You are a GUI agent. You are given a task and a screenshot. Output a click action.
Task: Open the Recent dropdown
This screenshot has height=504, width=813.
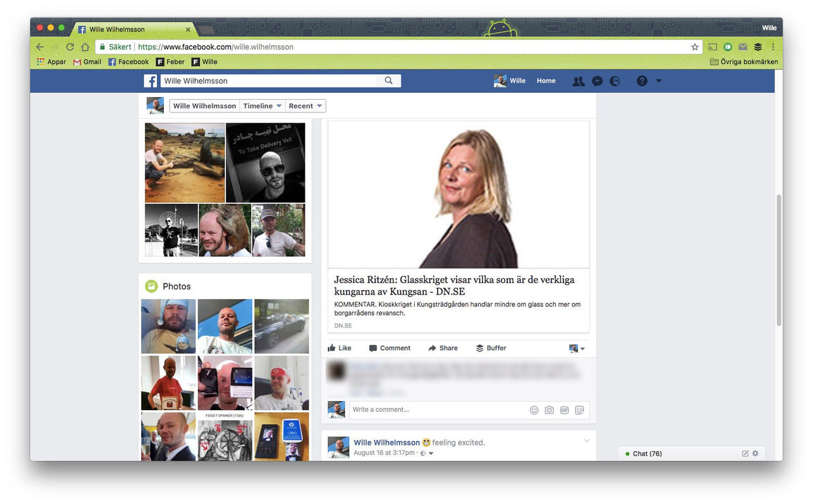(x=306, y=106)
